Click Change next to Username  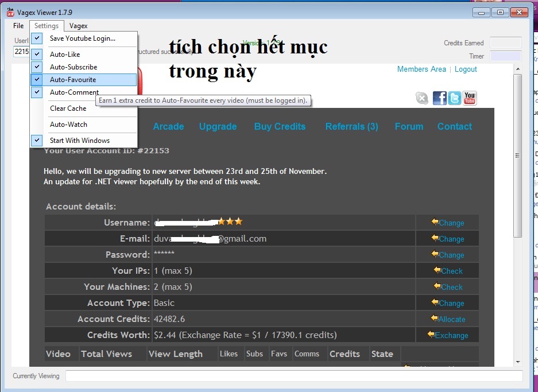tap(451, 223)
